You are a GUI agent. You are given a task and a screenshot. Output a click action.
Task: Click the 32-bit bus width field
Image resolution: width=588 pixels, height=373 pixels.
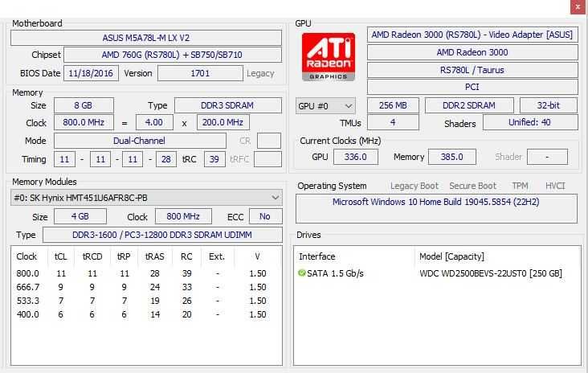click(x=549, y=105)
